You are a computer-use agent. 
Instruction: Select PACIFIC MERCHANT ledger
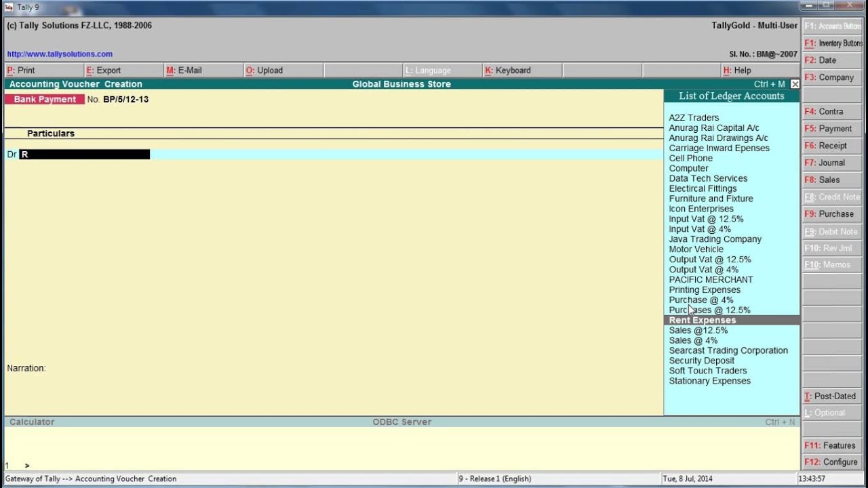[711, 280]
